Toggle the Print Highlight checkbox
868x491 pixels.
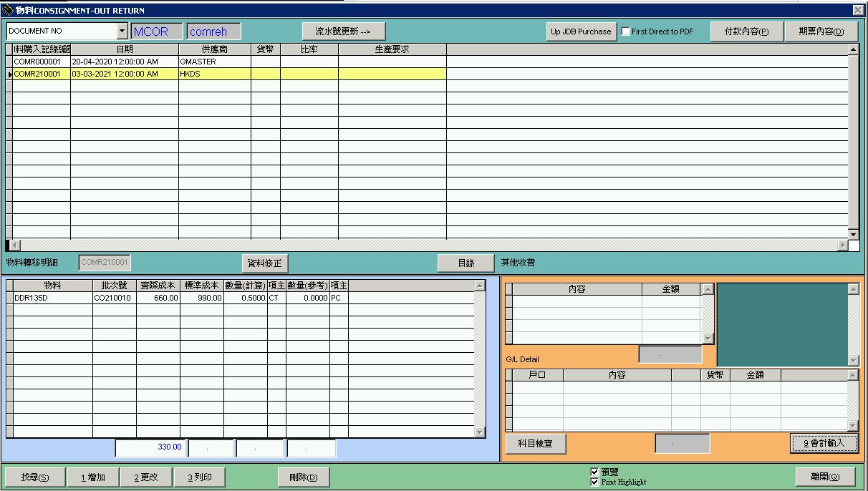tap(594, 482)
